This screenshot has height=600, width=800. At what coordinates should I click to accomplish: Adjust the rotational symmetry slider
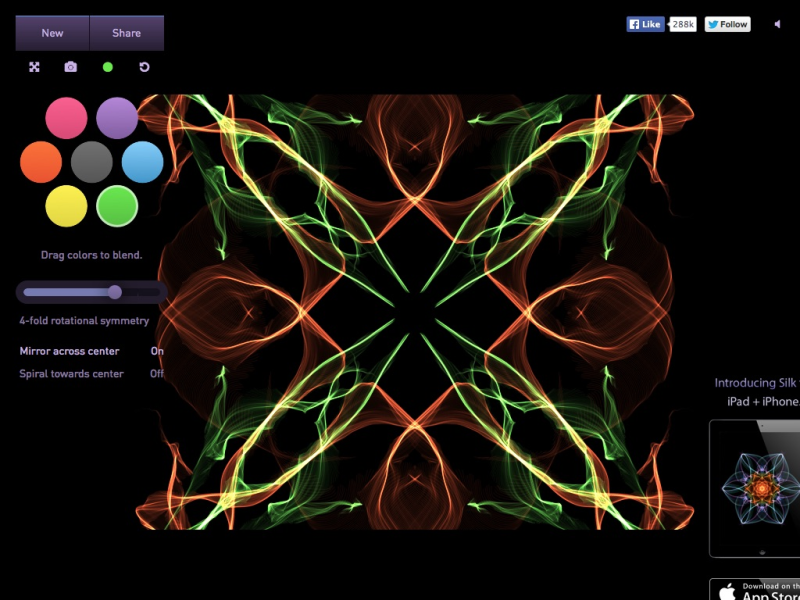114,292
